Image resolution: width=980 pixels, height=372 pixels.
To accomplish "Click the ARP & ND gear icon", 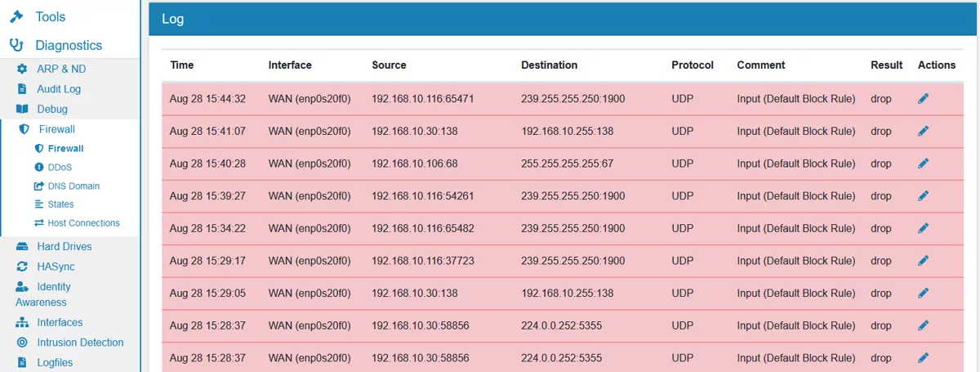I will [22, 69].
